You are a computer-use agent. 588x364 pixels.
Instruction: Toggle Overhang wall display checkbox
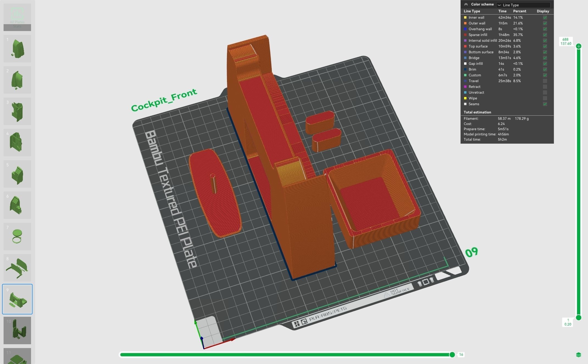pyautogui.click(x=545, y=29)
